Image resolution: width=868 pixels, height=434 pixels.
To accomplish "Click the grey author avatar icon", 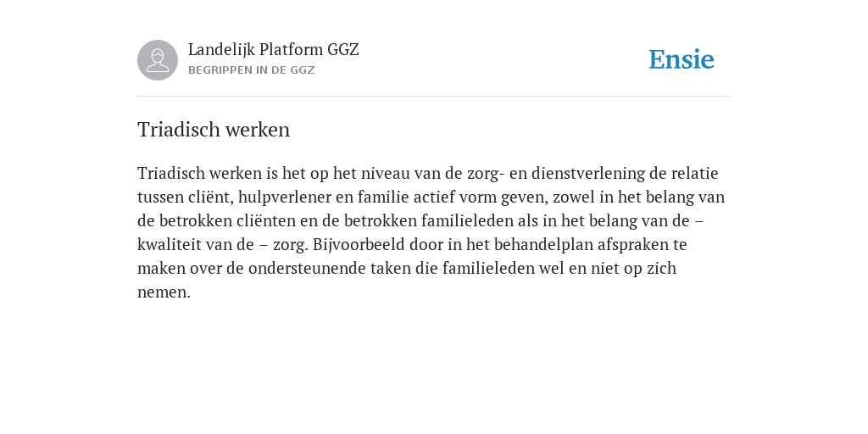I will [x=158, y=60].
